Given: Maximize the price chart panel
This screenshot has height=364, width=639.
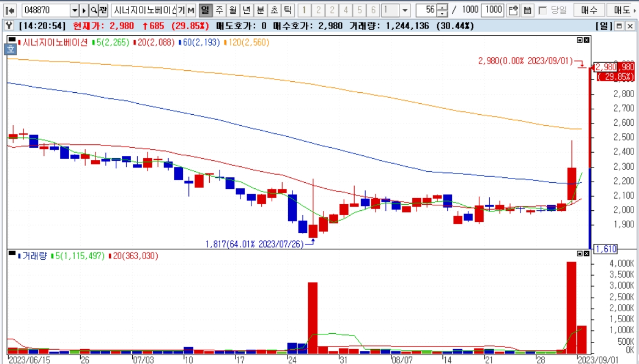Looking at the screenshot, I should 580,40.
